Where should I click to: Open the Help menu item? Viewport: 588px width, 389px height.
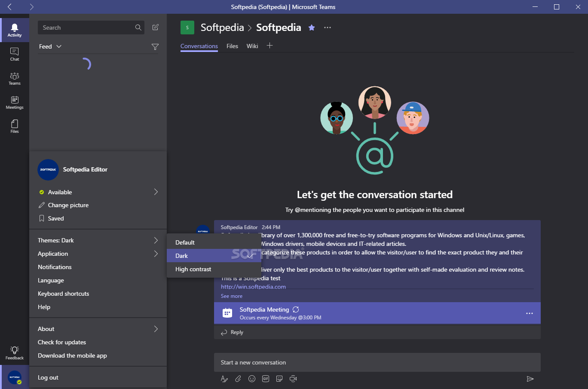coord(44,307)
